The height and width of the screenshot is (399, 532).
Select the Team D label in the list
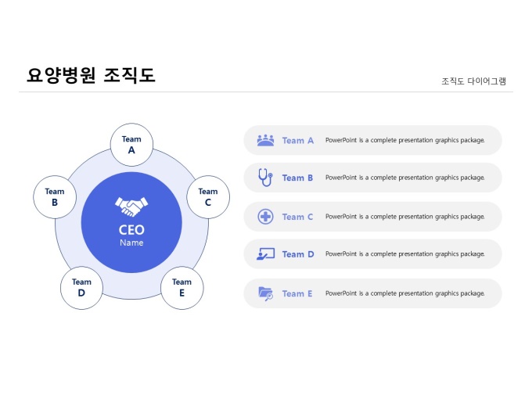[x=297, y=254]
